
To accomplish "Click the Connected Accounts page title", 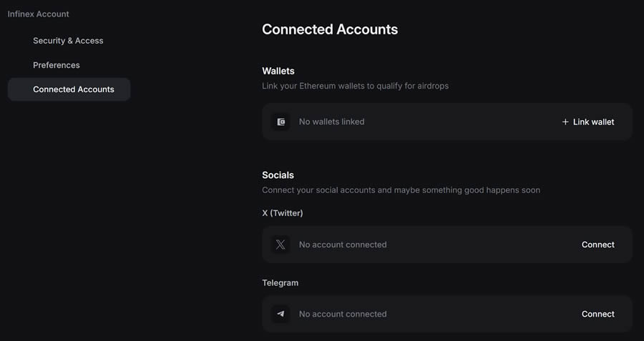I will (330, 29).
